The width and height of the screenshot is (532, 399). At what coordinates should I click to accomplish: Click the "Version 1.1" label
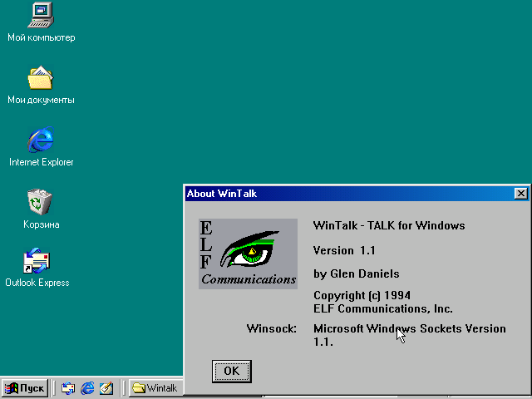[344, 250]
